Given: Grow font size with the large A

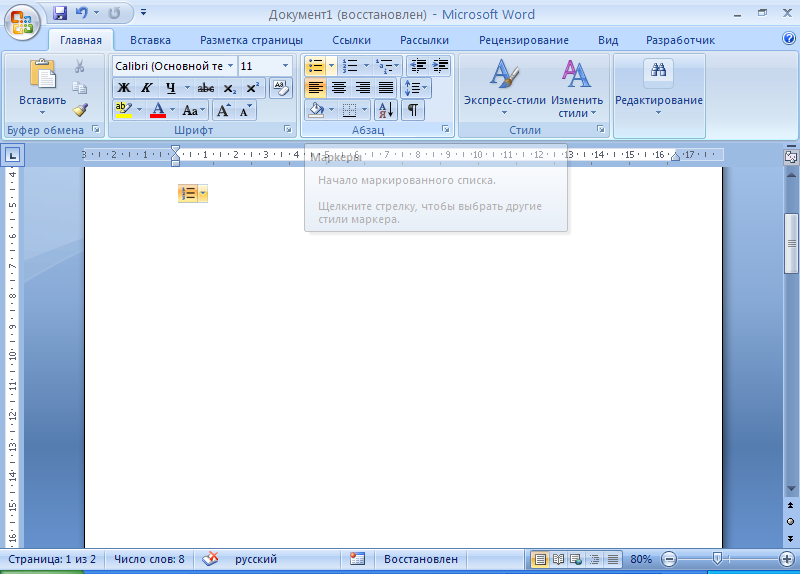Looking at the screenshot, I should point(223,110).
